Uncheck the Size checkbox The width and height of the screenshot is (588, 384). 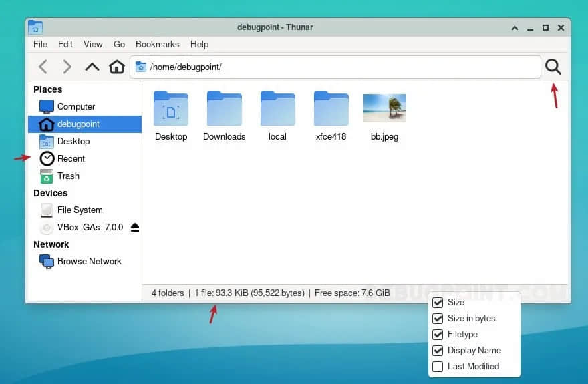tap(438, 303)
